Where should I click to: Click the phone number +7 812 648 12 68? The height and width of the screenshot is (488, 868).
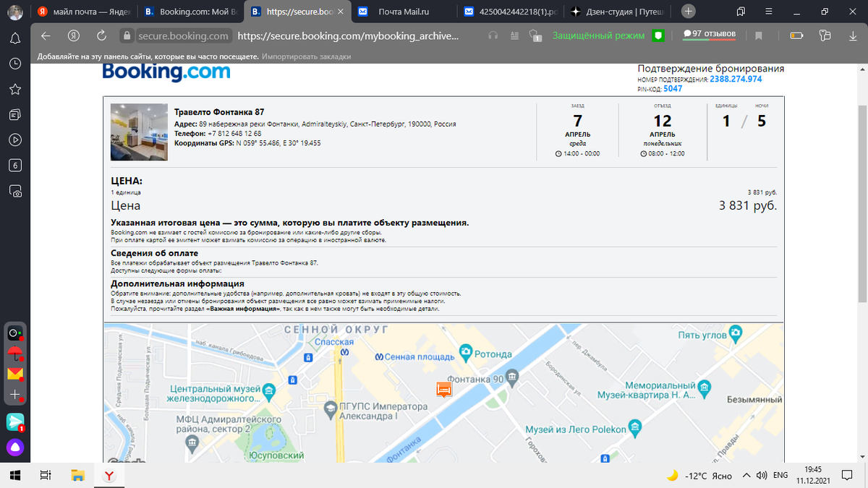tap(234, 134)
